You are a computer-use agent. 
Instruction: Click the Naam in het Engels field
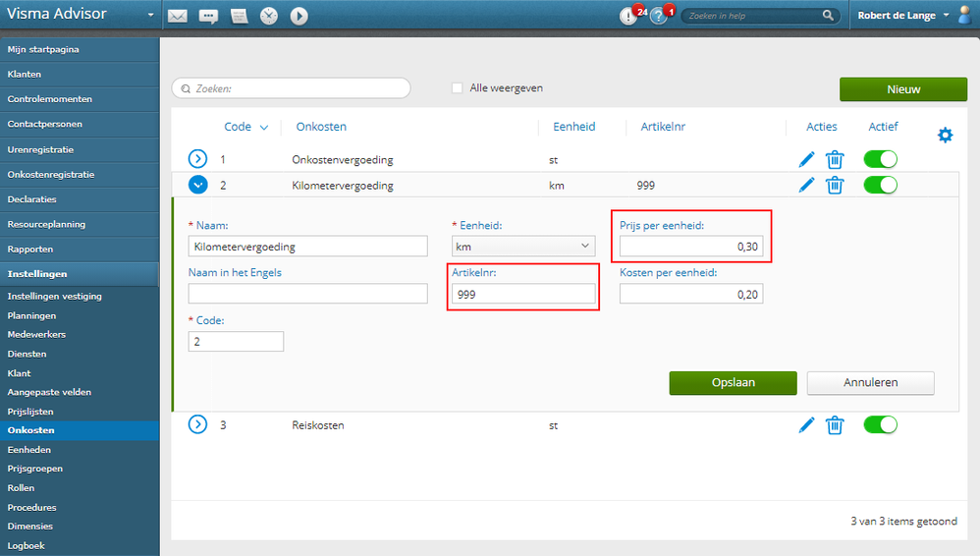coord(307,294)
